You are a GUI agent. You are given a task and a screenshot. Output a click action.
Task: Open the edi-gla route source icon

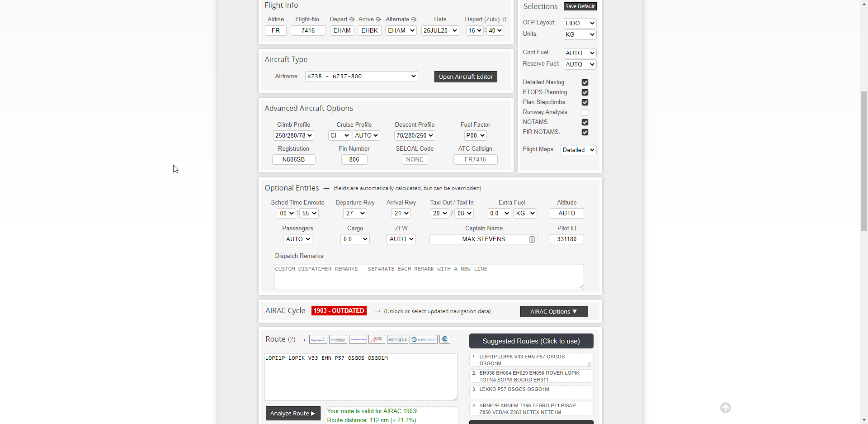pyautogui.click(x=397, y=339)
